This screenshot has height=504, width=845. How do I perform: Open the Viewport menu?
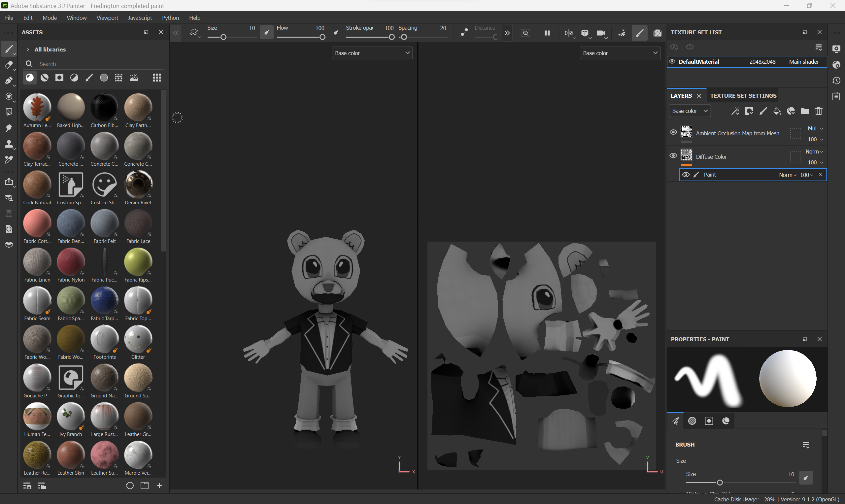coord(107,18)
